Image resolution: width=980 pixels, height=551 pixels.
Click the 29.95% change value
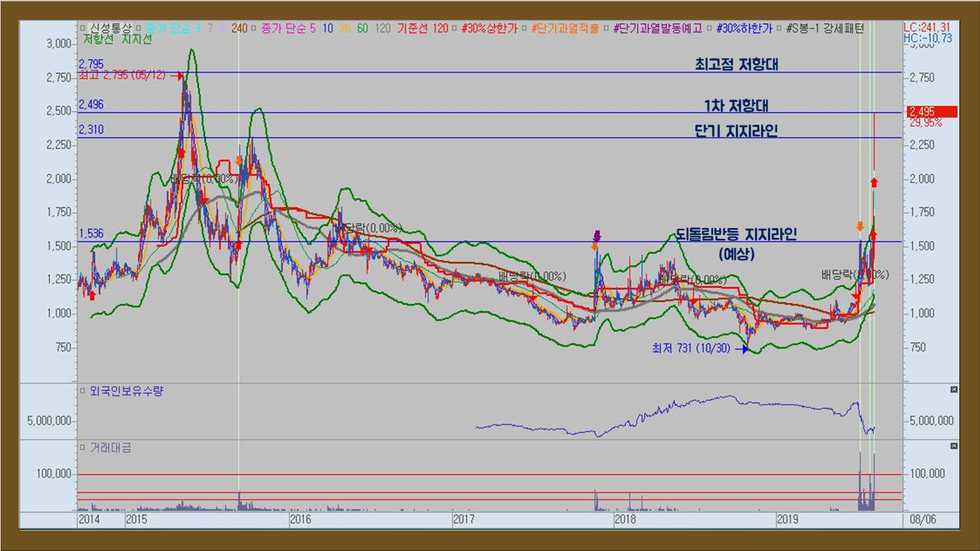[x=926, y=122]
